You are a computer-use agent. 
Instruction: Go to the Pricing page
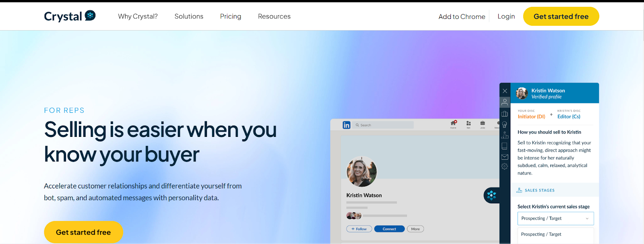coord(231,17)
